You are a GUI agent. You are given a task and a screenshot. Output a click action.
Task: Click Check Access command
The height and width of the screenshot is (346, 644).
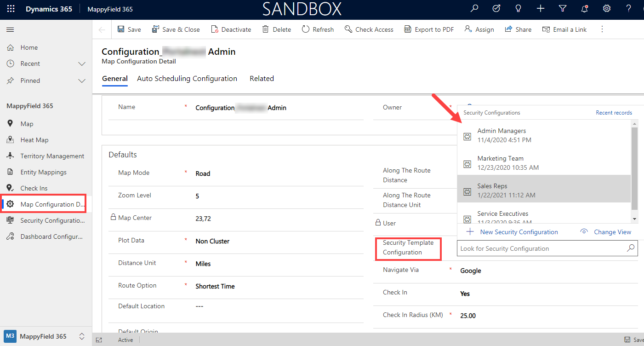click(x=369, y=29)
